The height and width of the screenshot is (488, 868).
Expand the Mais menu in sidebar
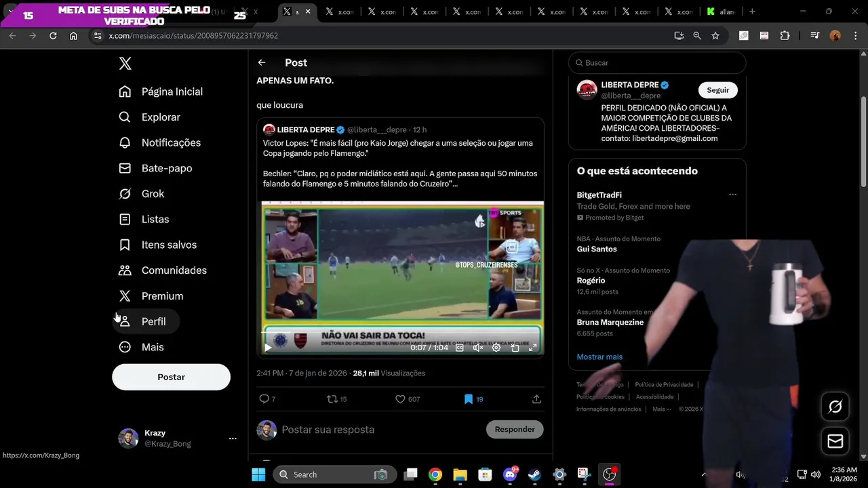pyautogui.click(x=142, y=347)
